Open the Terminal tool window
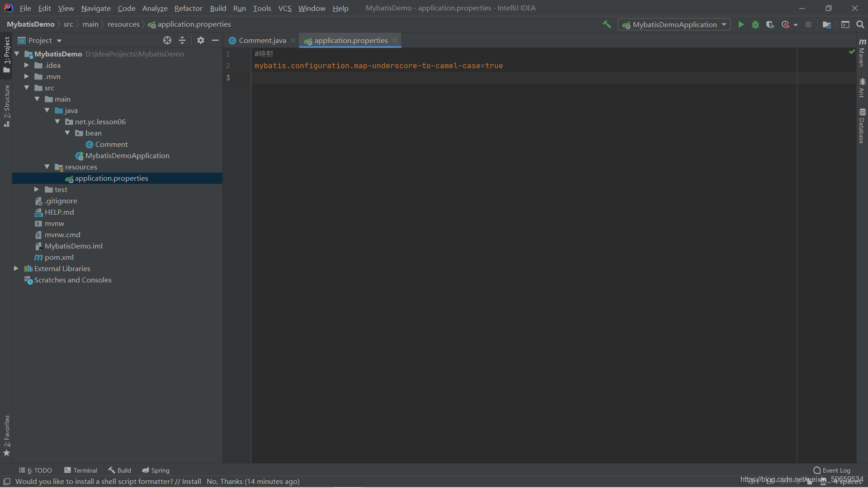 point(81,470)
